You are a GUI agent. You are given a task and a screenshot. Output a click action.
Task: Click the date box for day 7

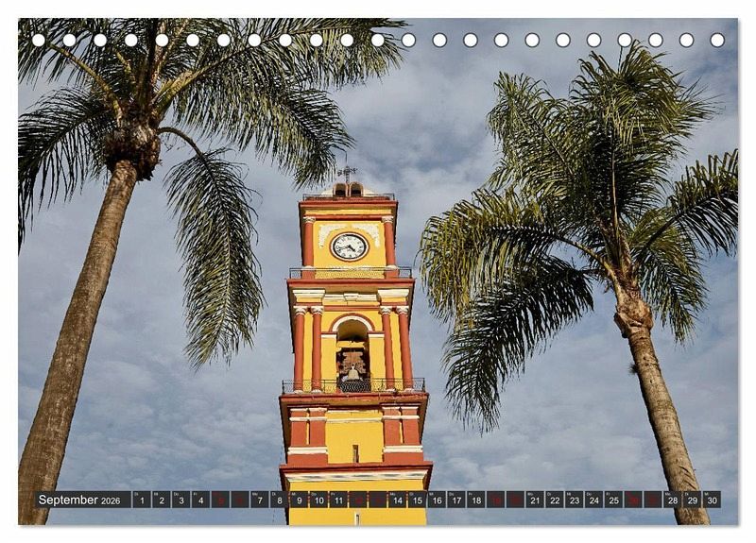click(260, 500)
